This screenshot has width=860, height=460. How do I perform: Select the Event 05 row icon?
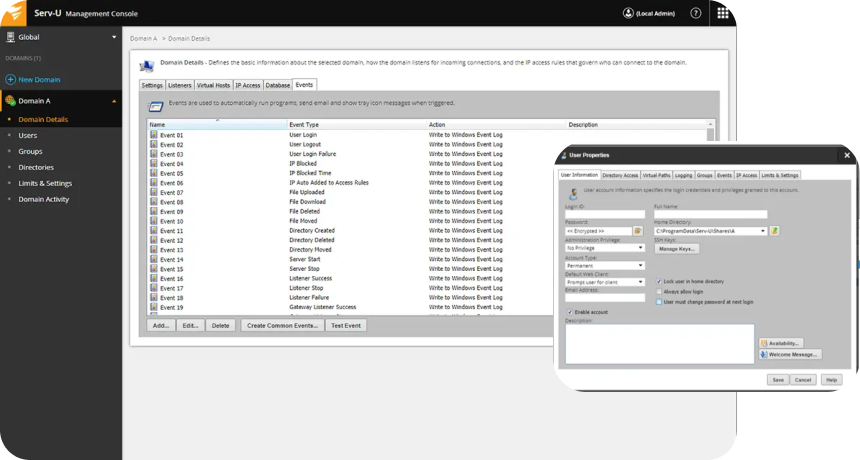pyautogui.click(x=154, y=173)
